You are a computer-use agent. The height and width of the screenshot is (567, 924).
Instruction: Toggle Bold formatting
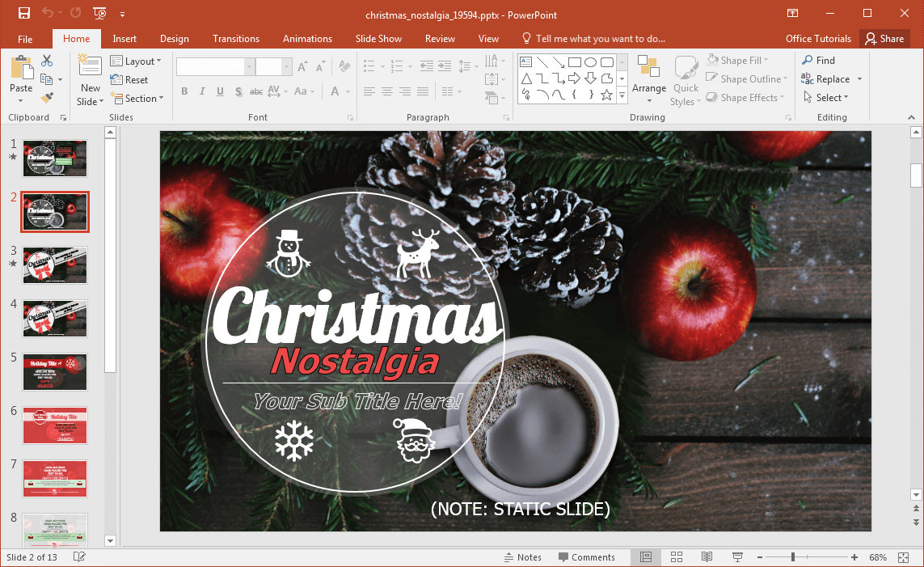point(184,91)
